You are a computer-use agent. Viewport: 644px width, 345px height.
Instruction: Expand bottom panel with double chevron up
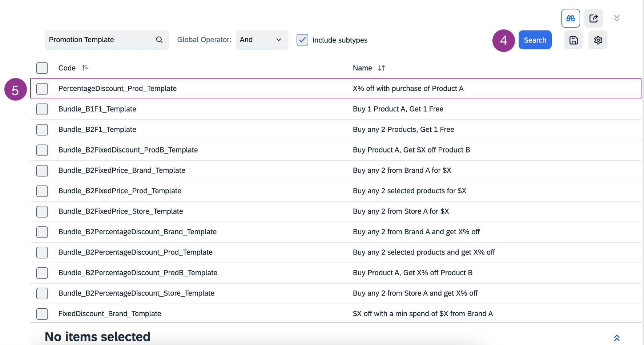(617, 338)
